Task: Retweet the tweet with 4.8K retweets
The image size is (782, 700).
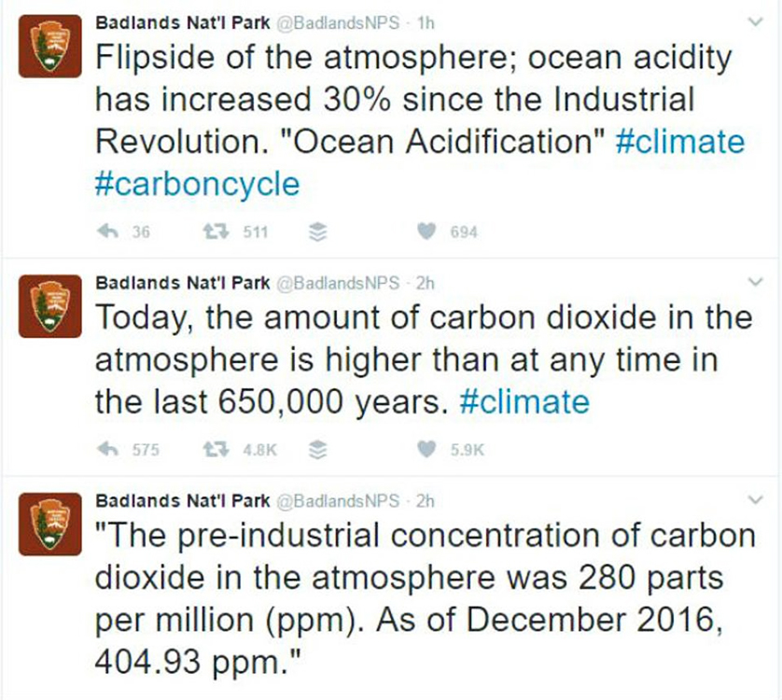Action: tap(216, 450)
